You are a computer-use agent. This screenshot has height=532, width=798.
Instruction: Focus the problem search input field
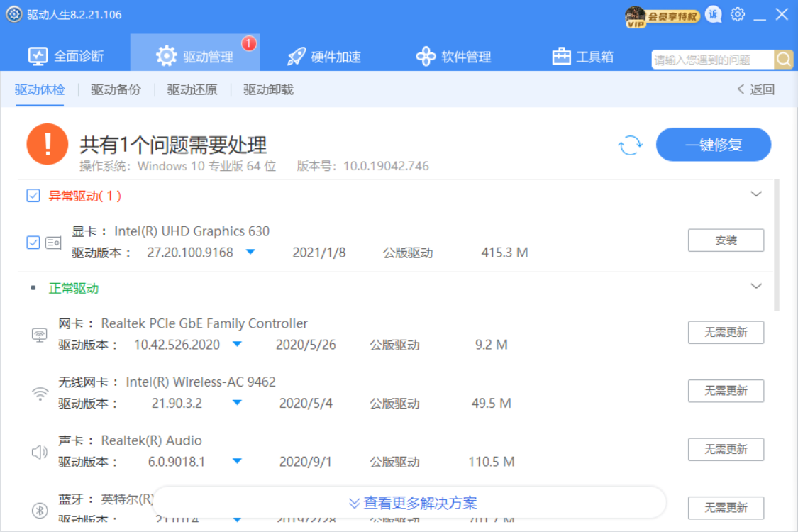tap(712, 60)
